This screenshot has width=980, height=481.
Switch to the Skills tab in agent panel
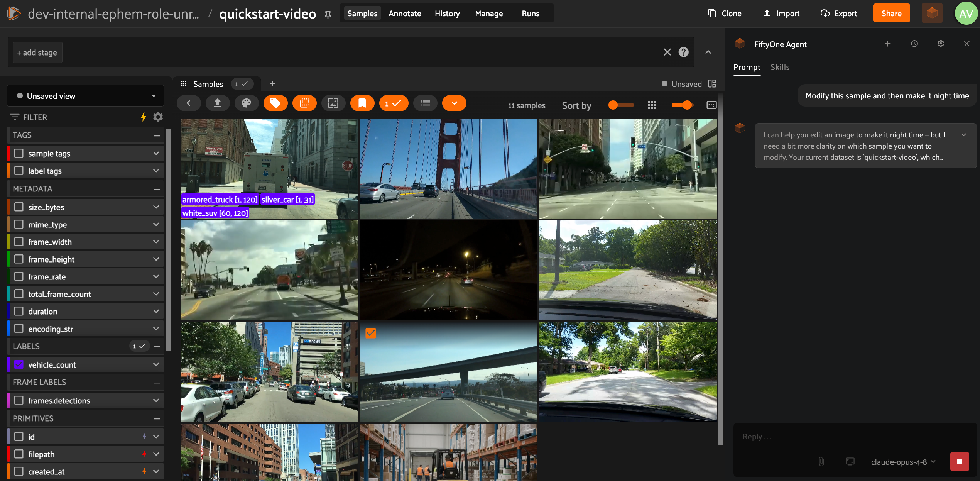780,67
